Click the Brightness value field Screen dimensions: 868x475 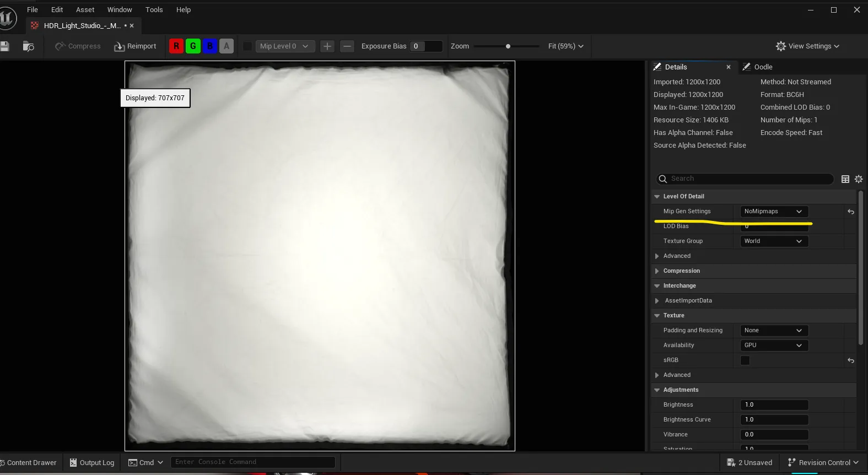point(774,405)
